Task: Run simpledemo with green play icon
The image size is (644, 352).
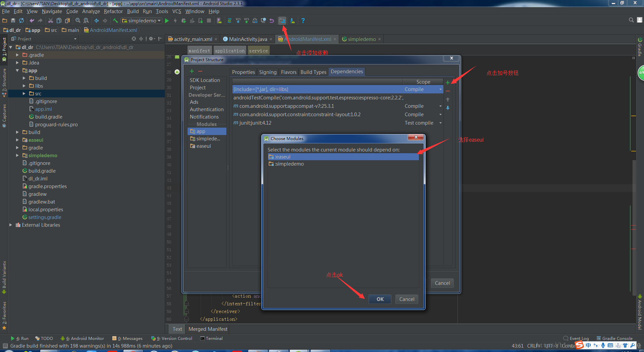Action: click(x=167, y=20)
